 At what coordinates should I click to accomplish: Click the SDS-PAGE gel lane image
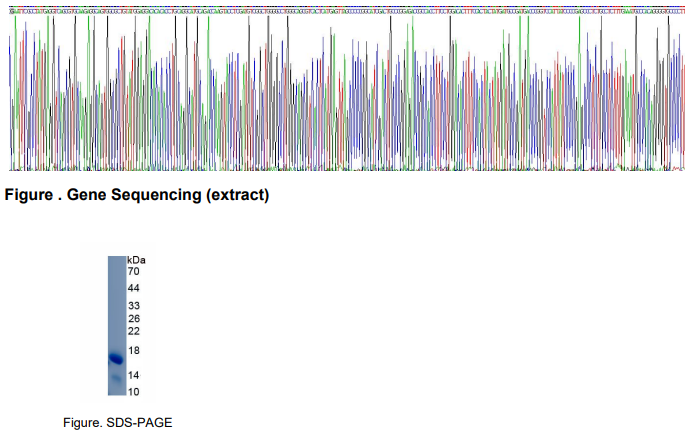tap(117, 325)
